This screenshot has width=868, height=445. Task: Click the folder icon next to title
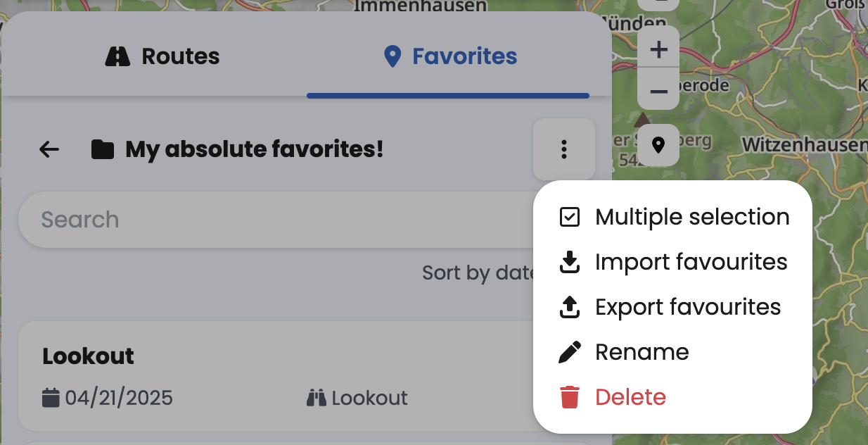[x=103, y=149]
